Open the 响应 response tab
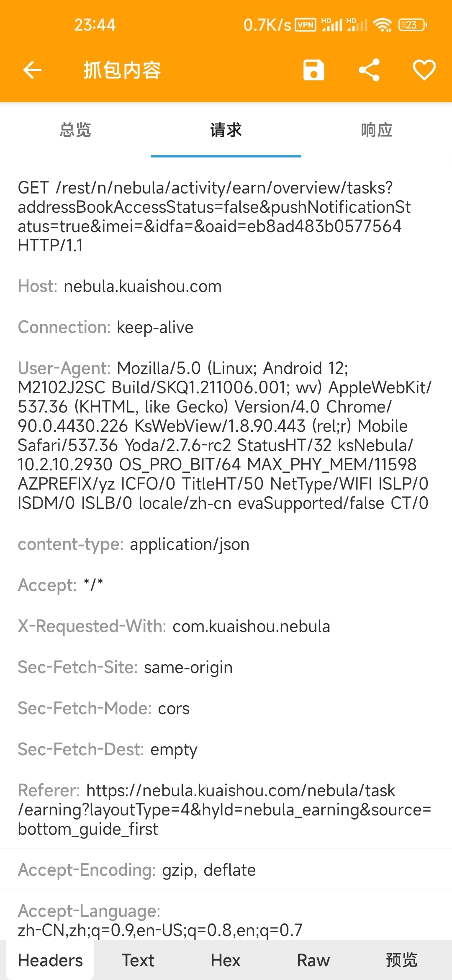Image resolution: width=452 pixels, height=980 pixels. 377,130
